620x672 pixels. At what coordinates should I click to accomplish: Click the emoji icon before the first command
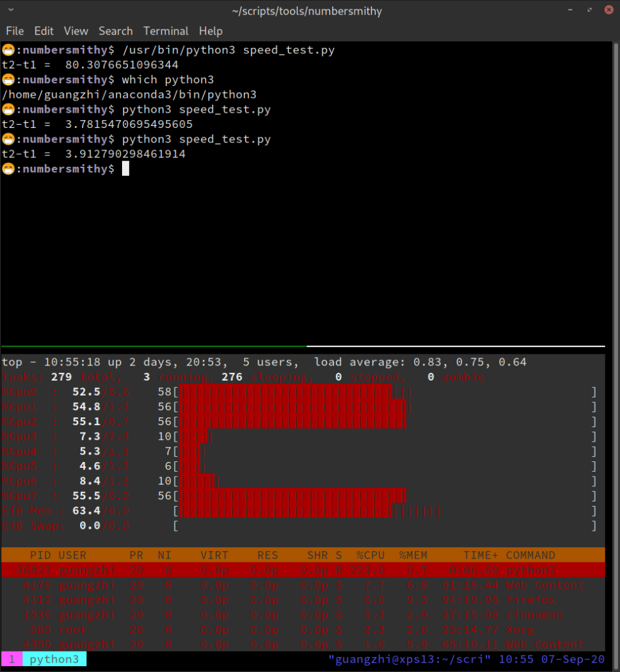pyautogui.click(x=8, y=50)
